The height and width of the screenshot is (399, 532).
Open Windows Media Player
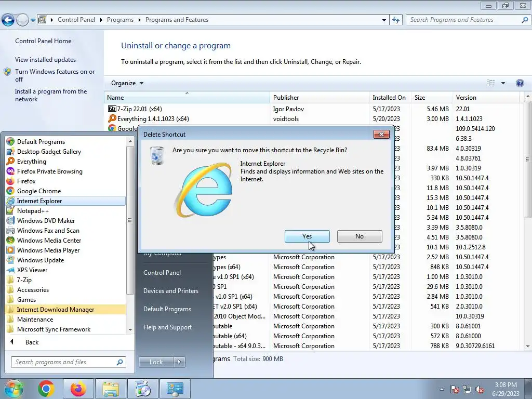click(48, 250)
